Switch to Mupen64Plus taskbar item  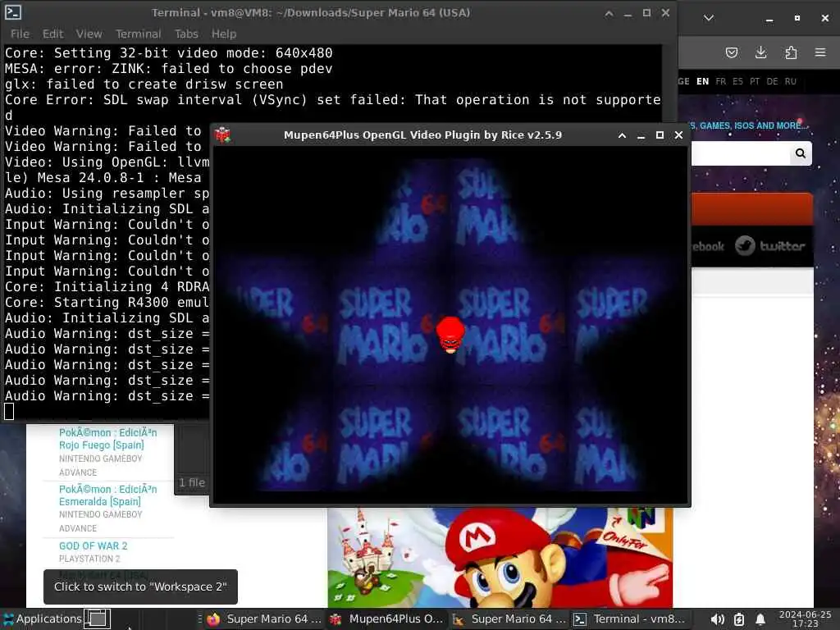(x=387, y=619)
